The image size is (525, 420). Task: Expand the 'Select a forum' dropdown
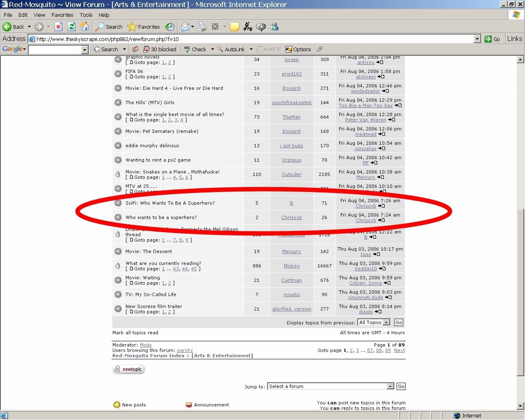[x=390, y=386]
